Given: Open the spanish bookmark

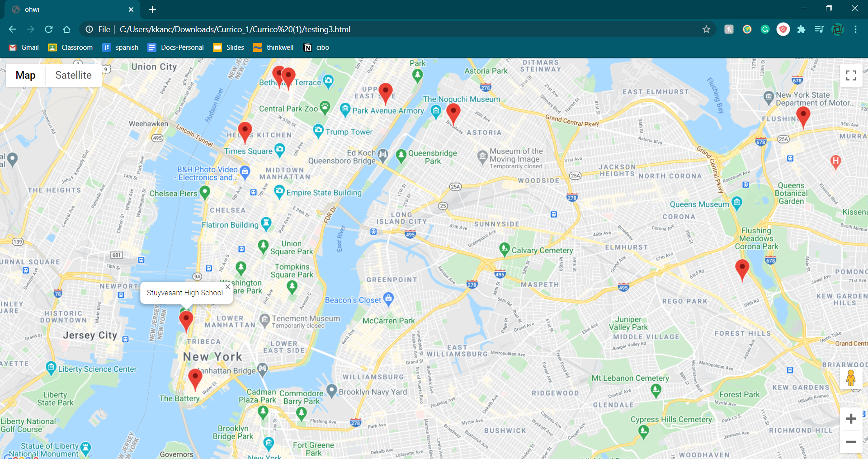Looking at the screenshot, I should (121, 47).
